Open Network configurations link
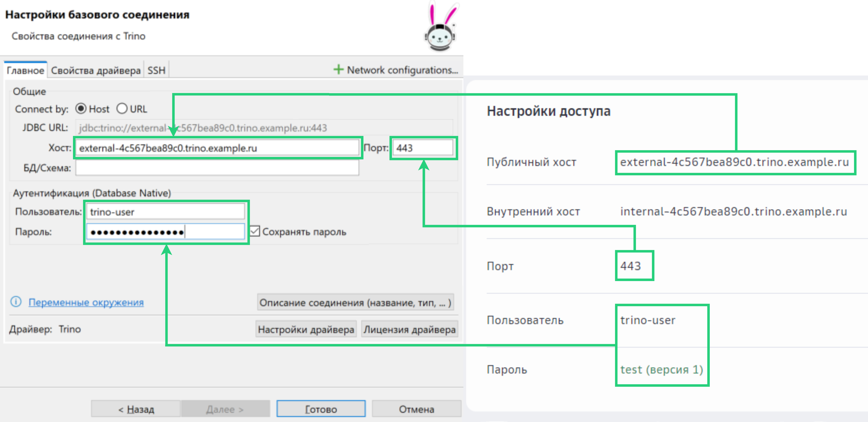Screen dimensions: 868x422 (x=402, y=70)
